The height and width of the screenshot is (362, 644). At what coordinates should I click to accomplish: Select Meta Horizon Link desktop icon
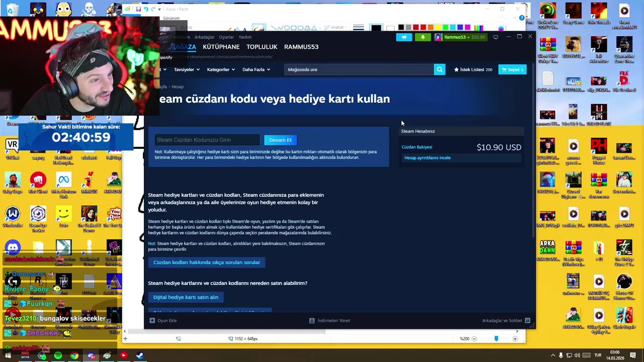point(63,186)
